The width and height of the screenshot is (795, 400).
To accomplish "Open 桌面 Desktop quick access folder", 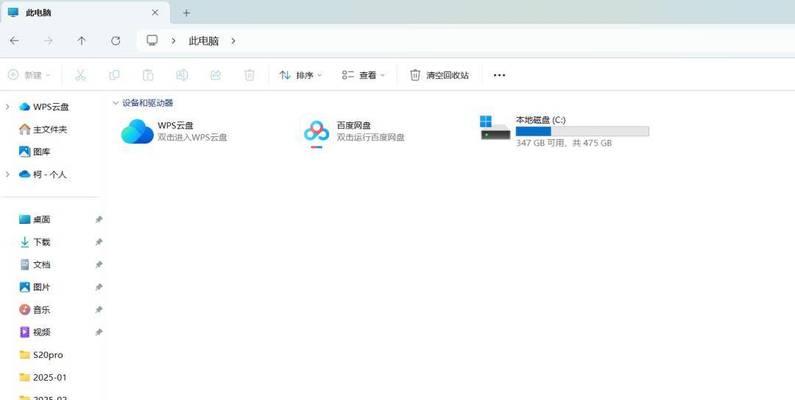I will (34, 220).
